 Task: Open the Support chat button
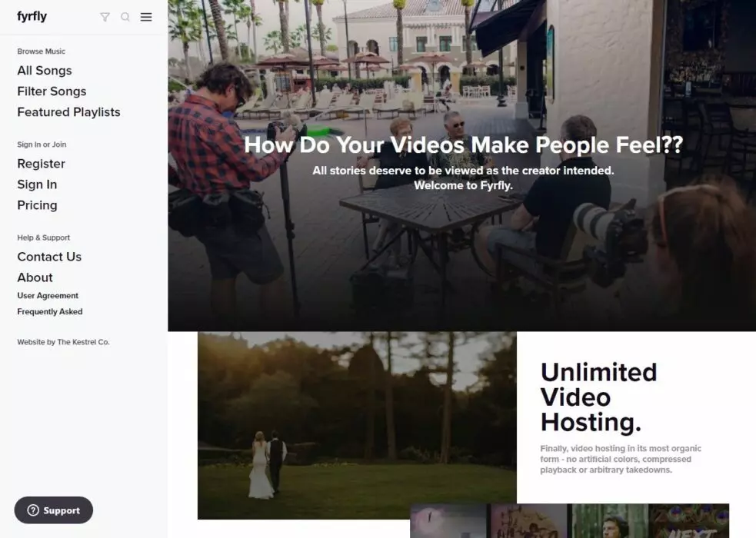click(x=54, y=510)
